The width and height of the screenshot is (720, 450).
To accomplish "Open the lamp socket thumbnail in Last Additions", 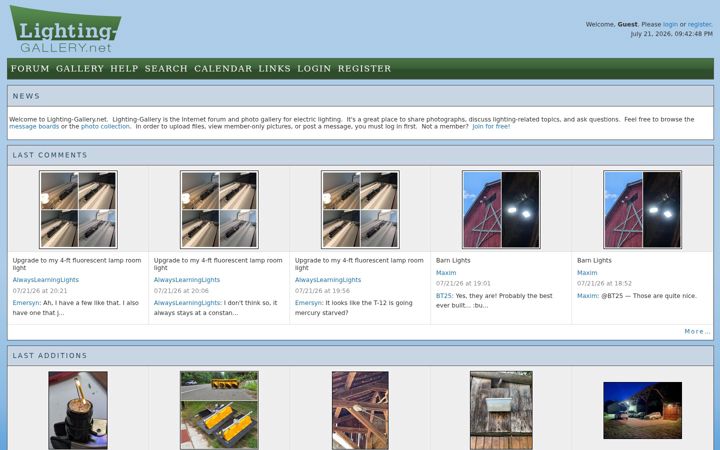I will point(78,410).
